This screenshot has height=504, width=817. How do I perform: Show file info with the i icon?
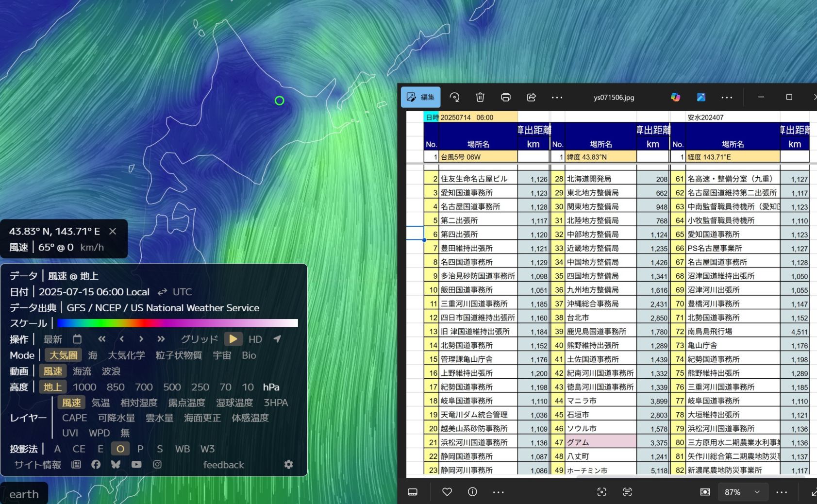coord(472,492)
